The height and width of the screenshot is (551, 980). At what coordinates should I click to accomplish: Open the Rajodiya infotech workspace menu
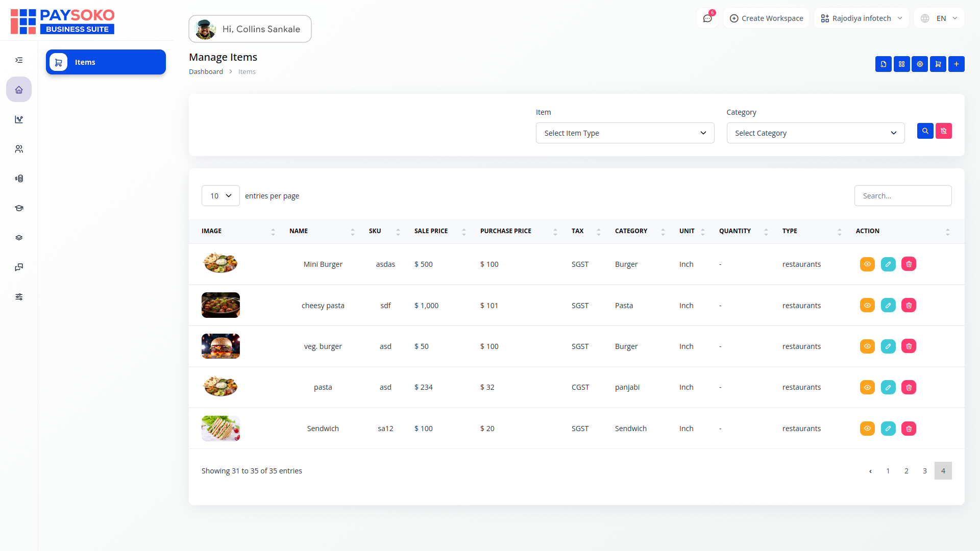coord(861,18)
